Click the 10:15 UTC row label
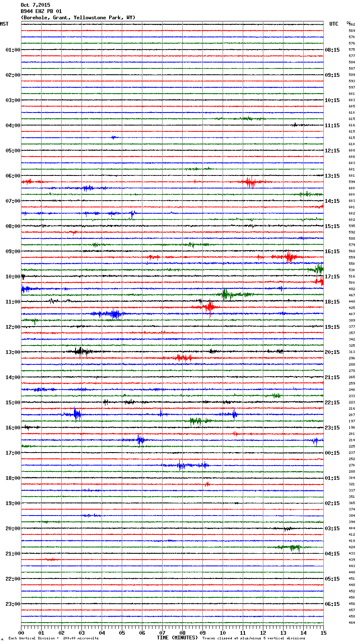The height and width of the screenshot is (644, 357). coord(332,100)
